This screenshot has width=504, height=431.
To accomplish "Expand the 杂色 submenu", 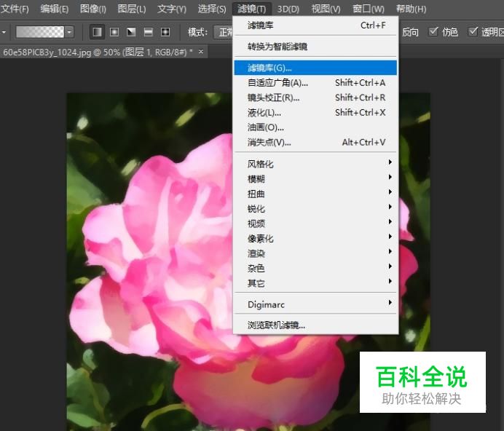I will point(316,268).
